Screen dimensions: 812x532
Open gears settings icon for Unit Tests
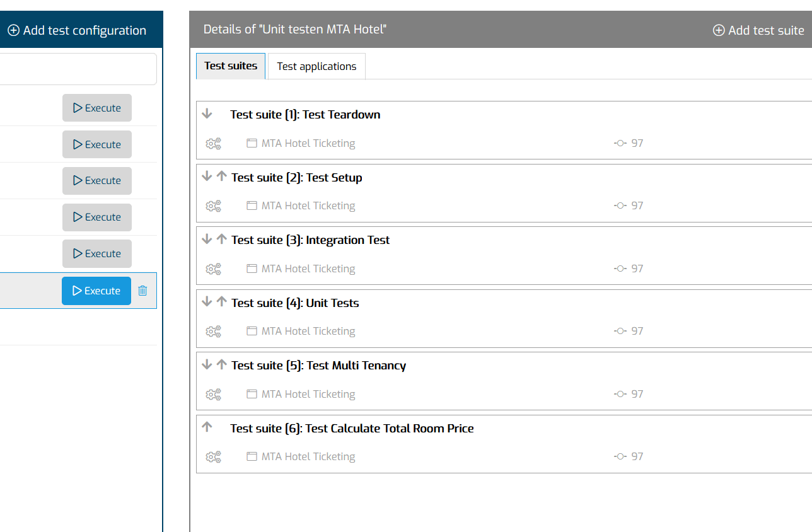214,332
